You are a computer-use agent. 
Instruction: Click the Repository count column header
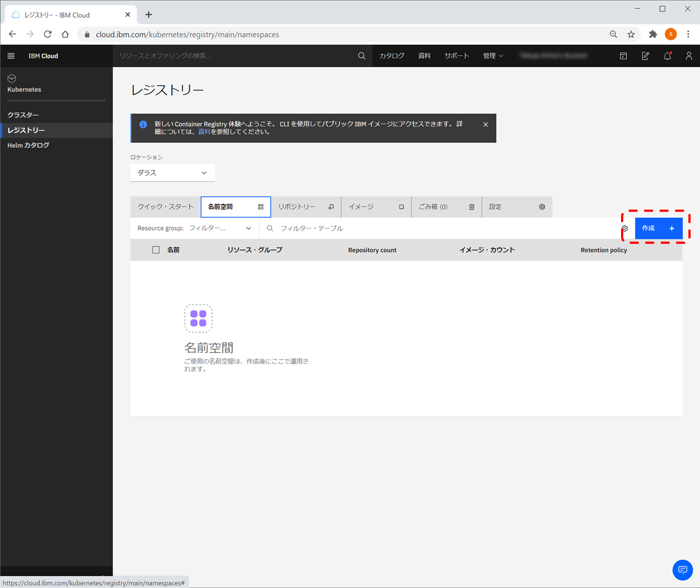(x=372, y=250)
